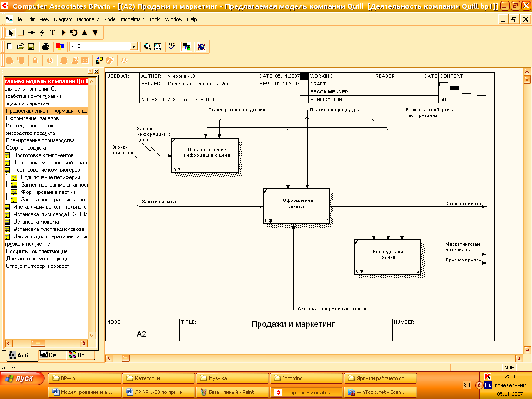Open the Dictionary menu
This screenshot has width=532, height=399.
pyautogui.click(x=88, y=19)
